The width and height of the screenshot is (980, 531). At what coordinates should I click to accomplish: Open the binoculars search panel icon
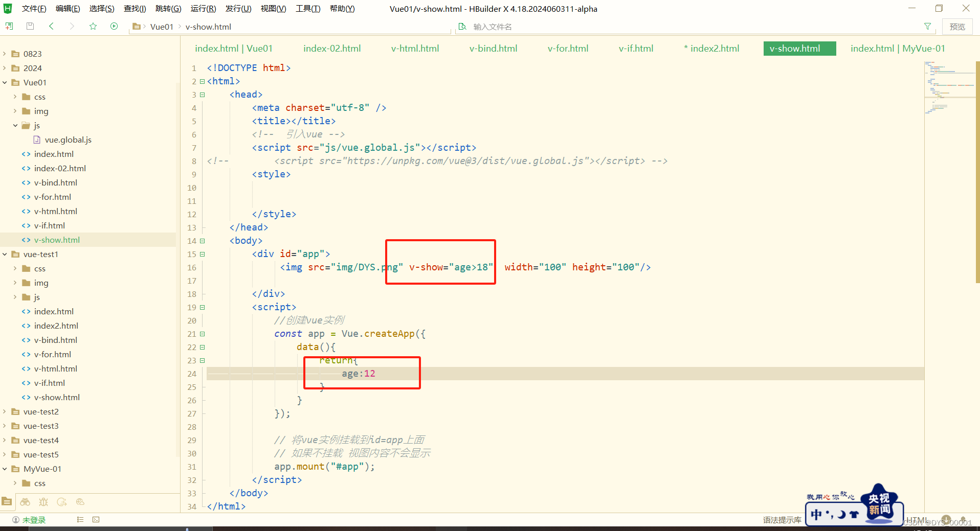click(25, 502)
